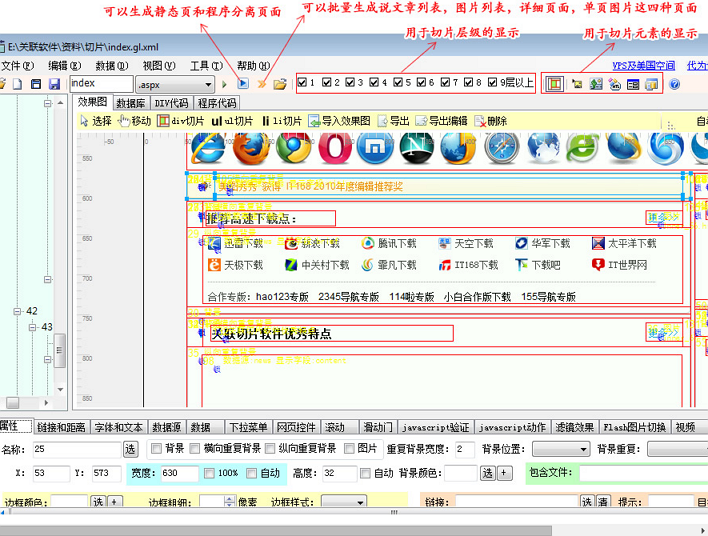Toggle layer 5 checkbox

[398, 82]
